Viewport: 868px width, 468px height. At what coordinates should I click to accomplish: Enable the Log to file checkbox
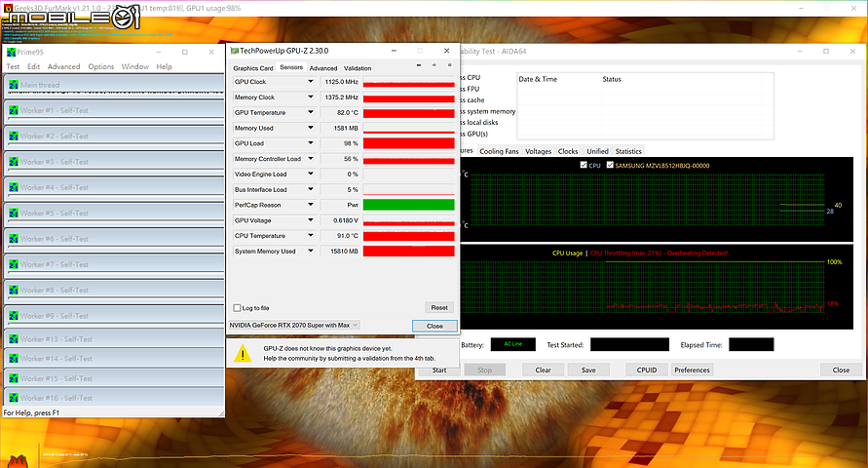(x=238, y=308)
